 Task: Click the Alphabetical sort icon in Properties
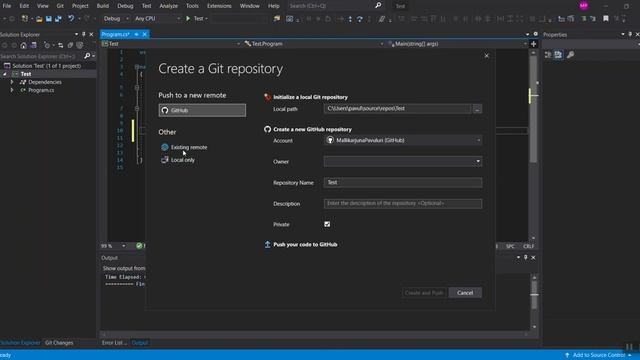tap(558, 55)
